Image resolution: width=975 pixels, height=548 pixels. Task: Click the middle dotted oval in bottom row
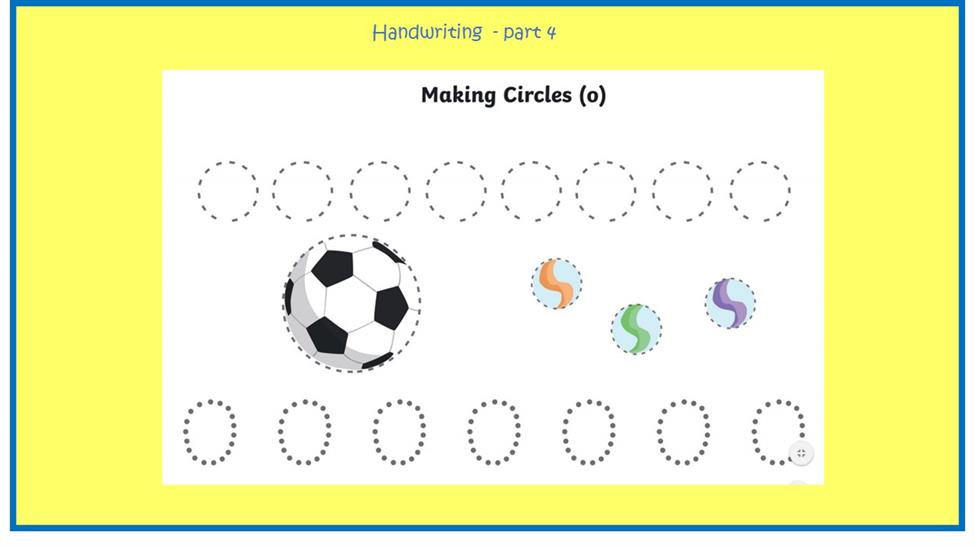[x=494, y=432]
